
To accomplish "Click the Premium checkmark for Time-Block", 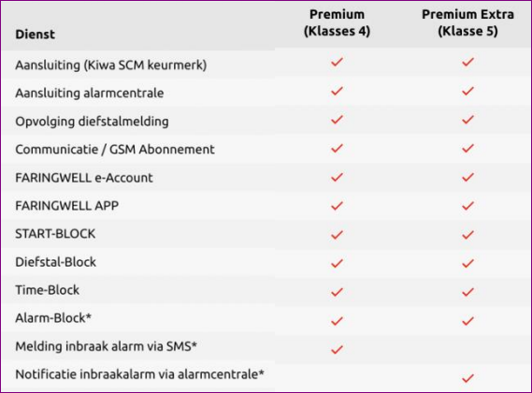I will click(337, 292).
